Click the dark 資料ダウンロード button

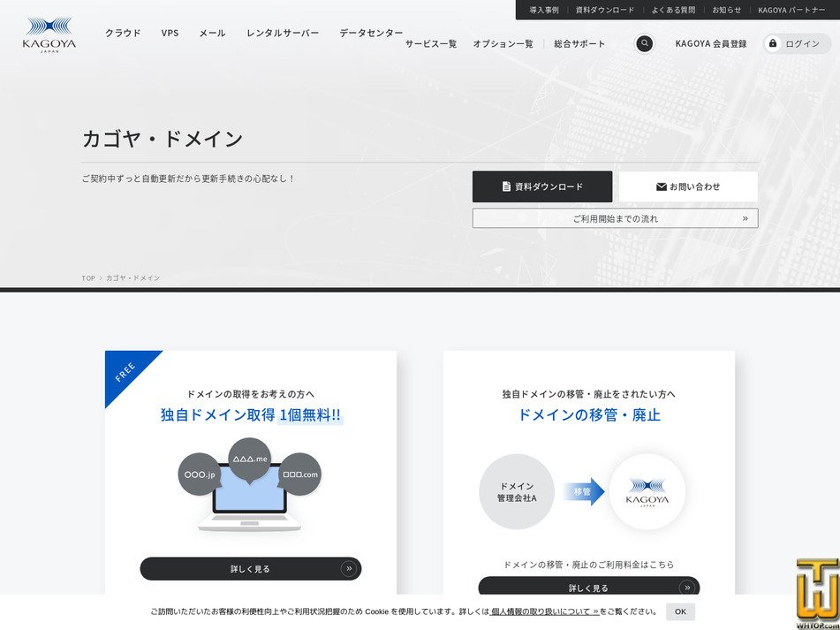[x=542, y=186]
